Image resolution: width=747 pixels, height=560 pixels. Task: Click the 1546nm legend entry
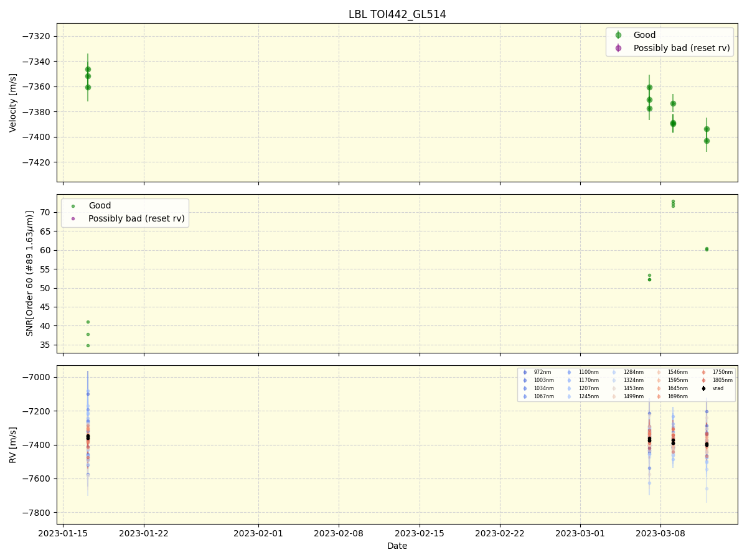coord(672,372)
